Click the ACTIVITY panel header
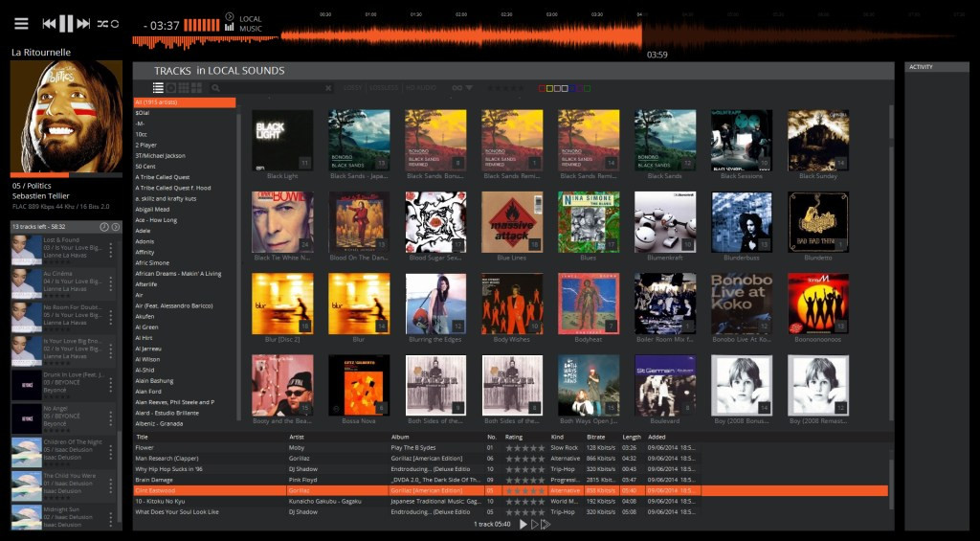This screenshot has height=541, width=980. point(937,67)
